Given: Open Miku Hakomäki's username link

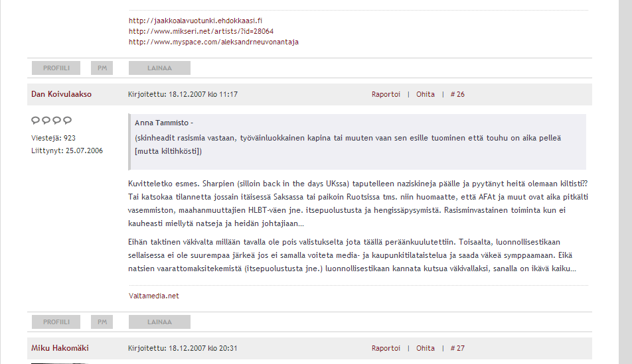Looking at the screenshot, I should tap(60, 348).
